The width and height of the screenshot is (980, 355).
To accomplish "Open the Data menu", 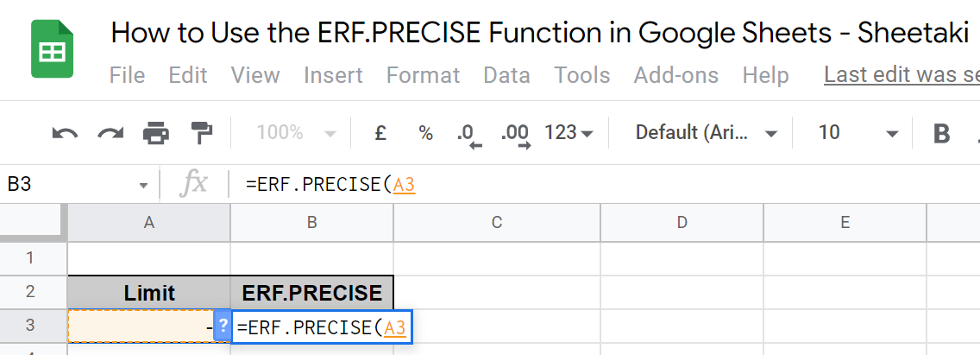I will 506,75.
